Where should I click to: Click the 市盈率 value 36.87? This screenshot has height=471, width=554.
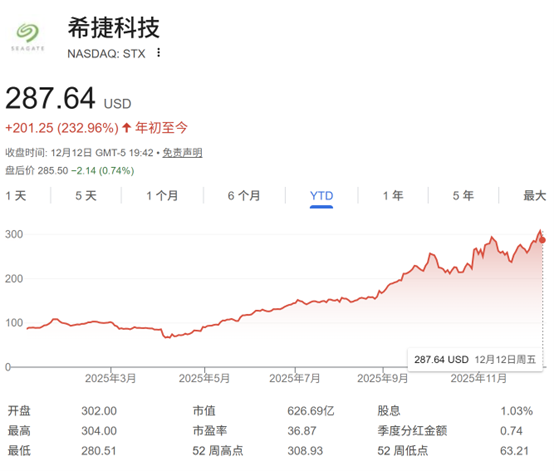pyautogui.click(x=302, y=431)
